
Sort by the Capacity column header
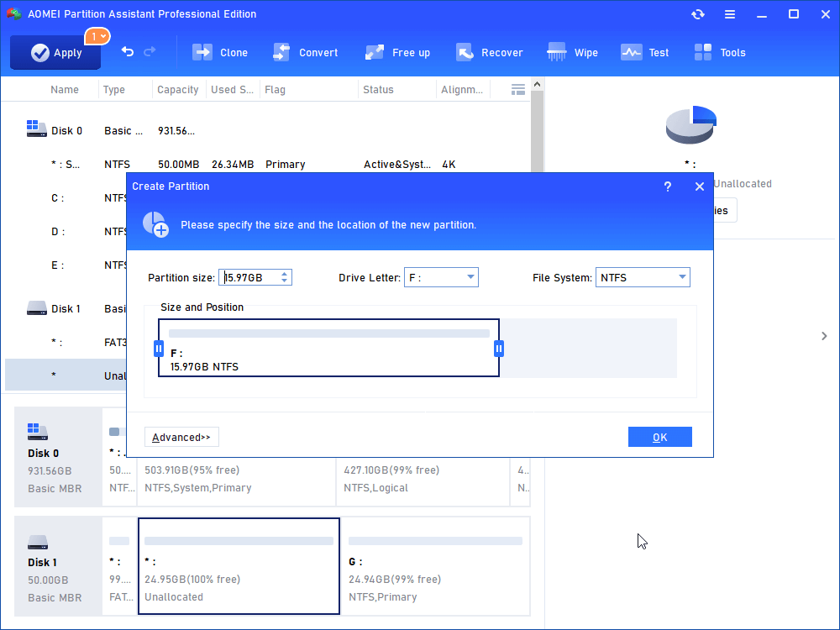pyautogui.click(x=179, y=90)
